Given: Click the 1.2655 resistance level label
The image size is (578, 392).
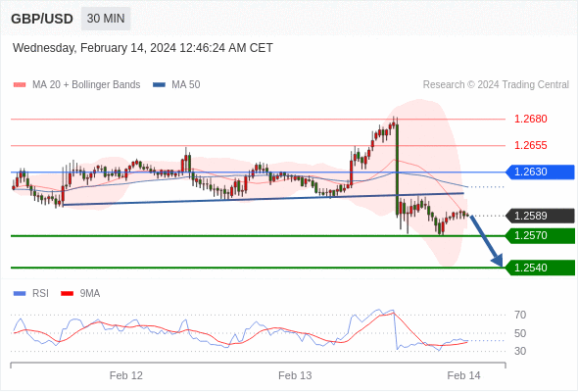Looking at the screenshot, I should pos(531,145).
